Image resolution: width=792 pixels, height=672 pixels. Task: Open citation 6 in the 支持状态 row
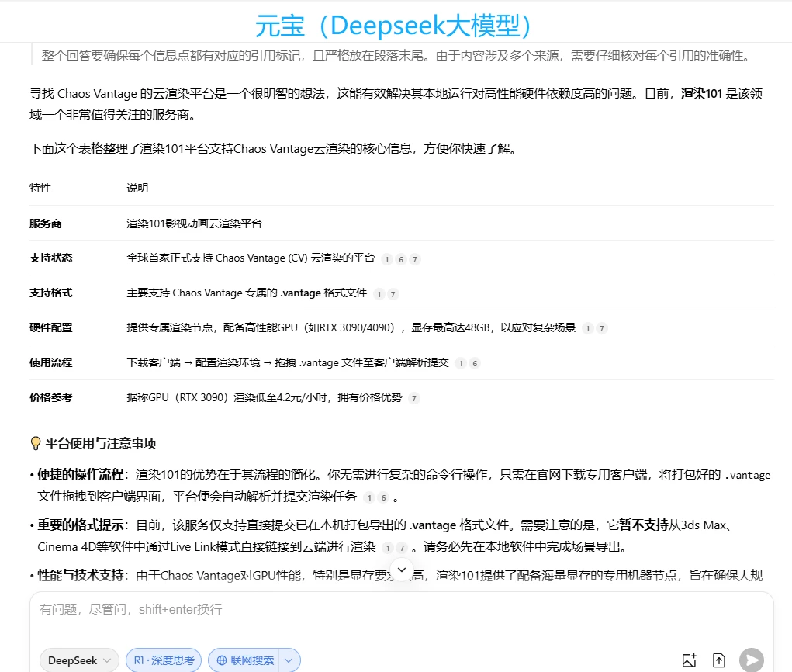point(401,259)
